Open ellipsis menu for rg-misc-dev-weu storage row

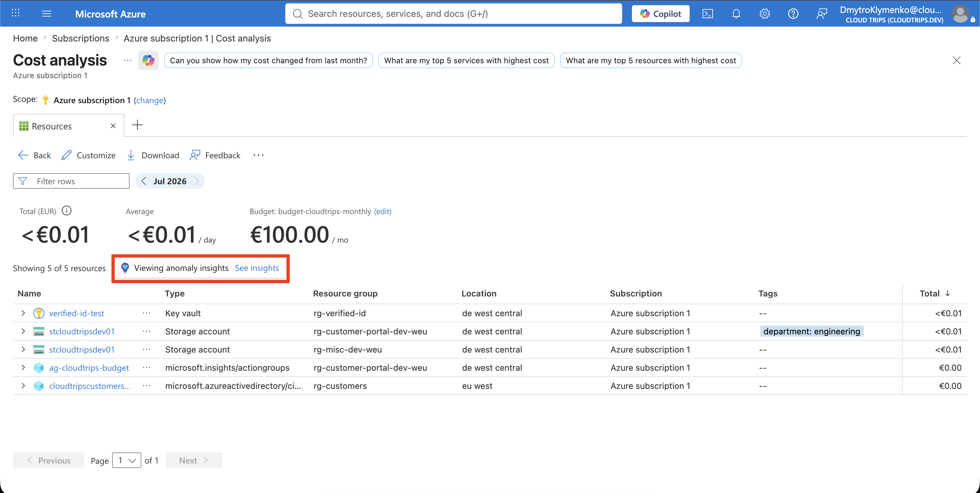click(146, 349)
